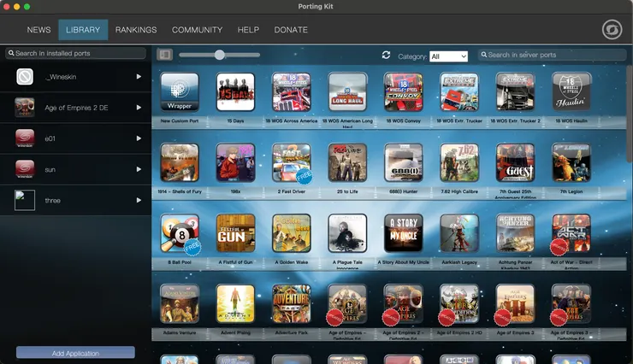The width and height of the screenshot is (633, 364).
Task: Focus Search in server ports field
Action: tap(552, 55)
